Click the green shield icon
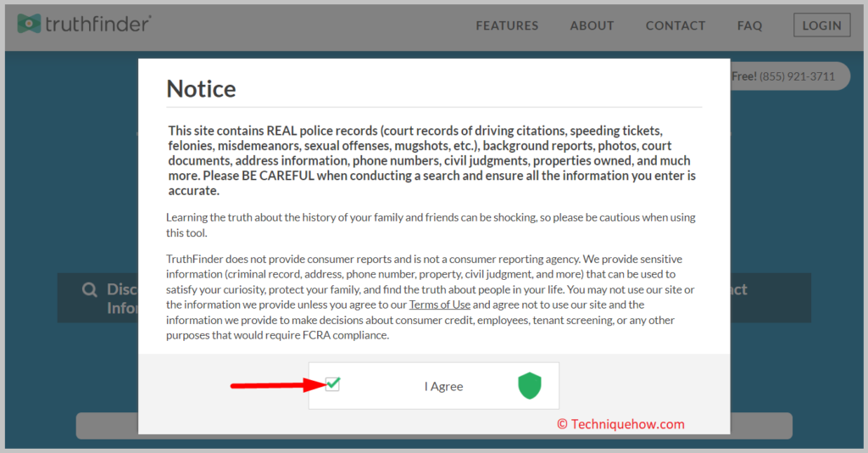Viewport: 868px width, 453px height. (529, 385)
